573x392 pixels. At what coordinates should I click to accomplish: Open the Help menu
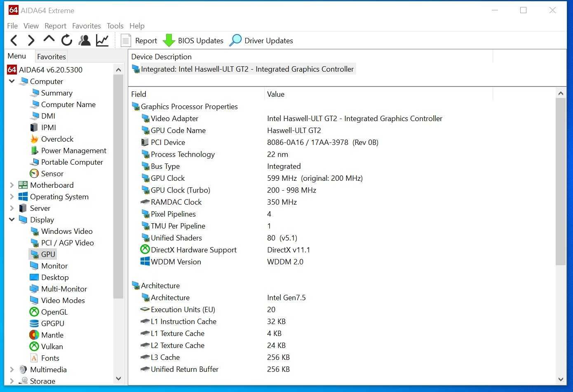pos(137,26)
